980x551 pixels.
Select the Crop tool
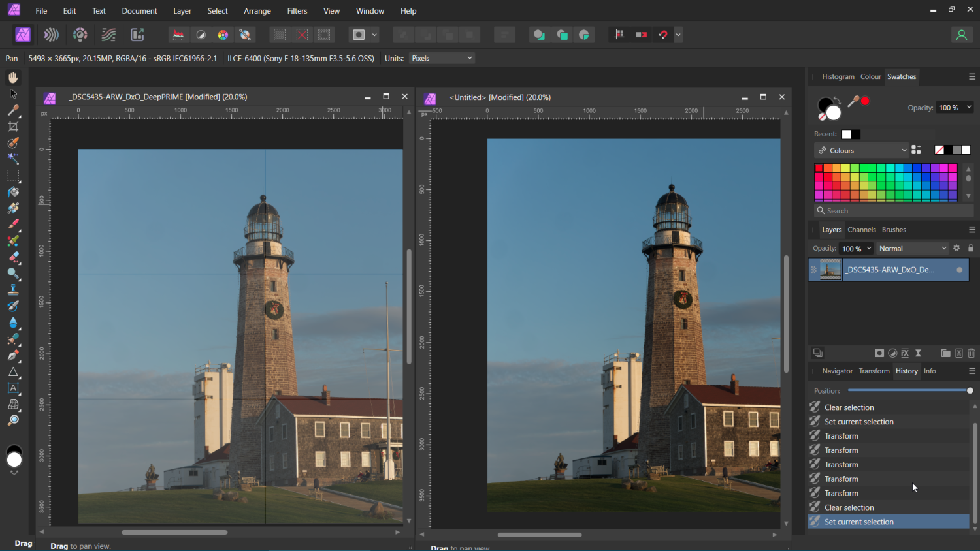coord(13,127)
